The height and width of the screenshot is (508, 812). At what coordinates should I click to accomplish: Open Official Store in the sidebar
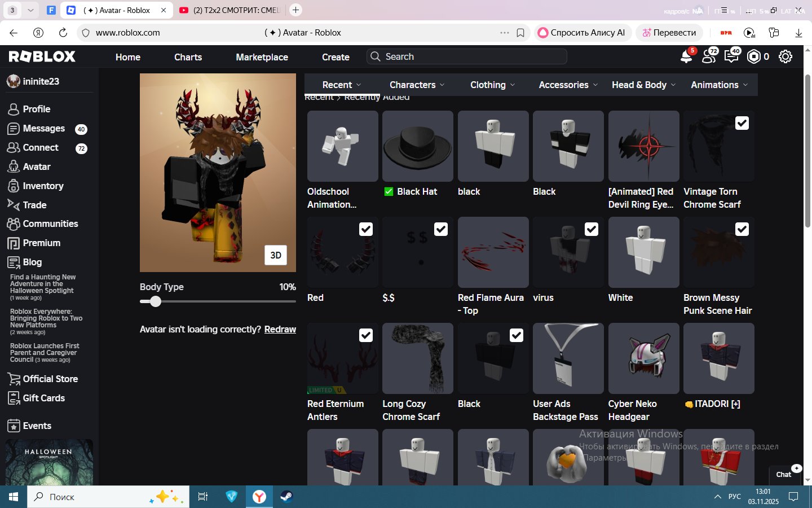pyautogui.click(x=50, y=379)
